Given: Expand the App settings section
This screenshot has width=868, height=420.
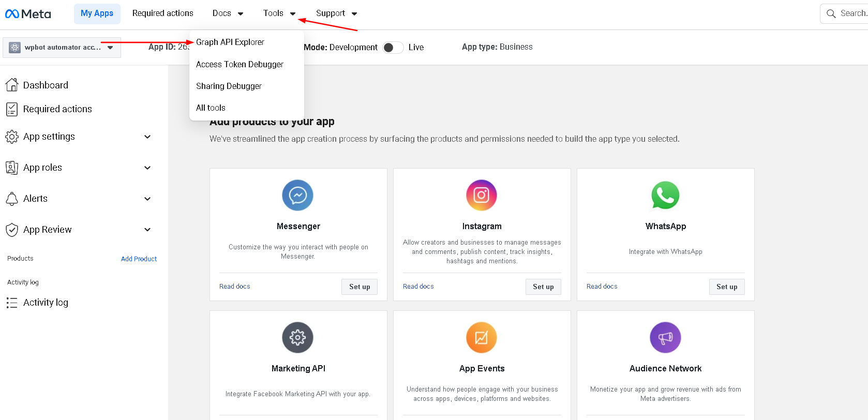Looking at the screenshot, I should click(147, 137).
